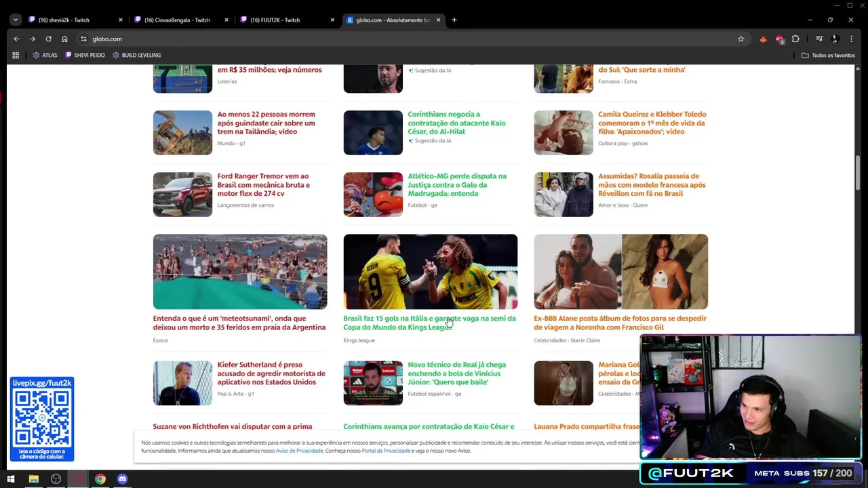The width and height of the screenshot is (868, 488).
Task: Open the Windows Start menu
Action: (x=11, y=479)
